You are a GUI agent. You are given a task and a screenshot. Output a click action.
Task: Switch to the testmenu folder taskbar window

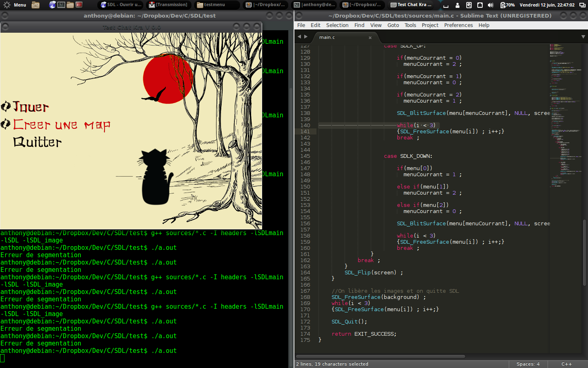[218, 5]
